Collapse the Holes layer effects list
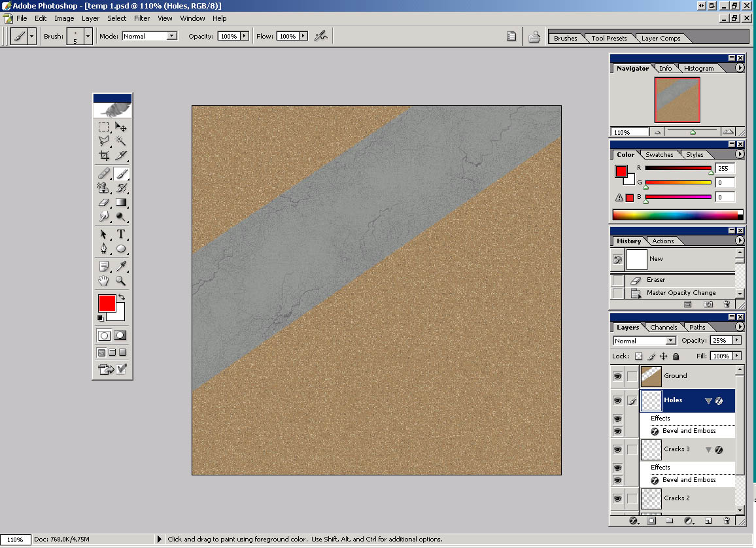The image size is (756, 548). click(x=708, y=401)
